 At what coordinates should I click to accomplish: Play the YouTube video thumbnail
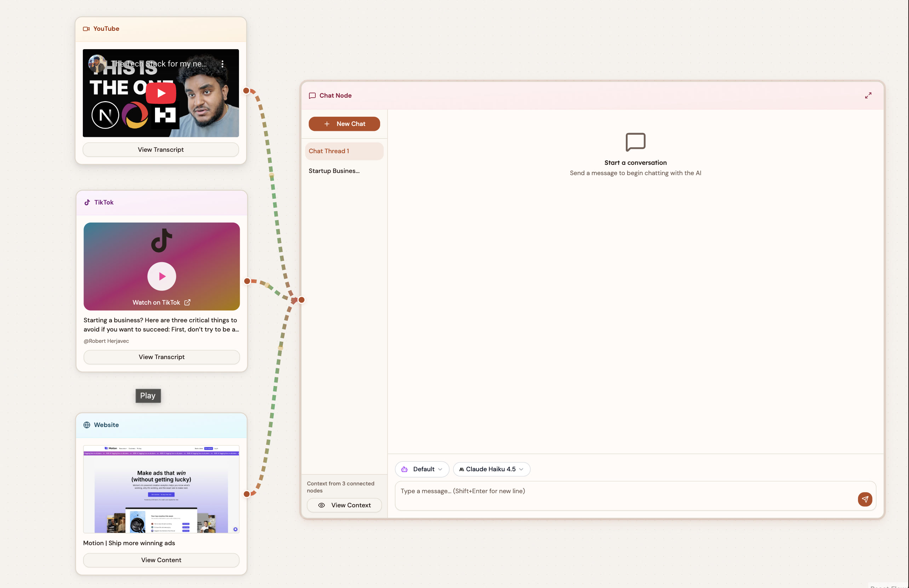point(161,93)
